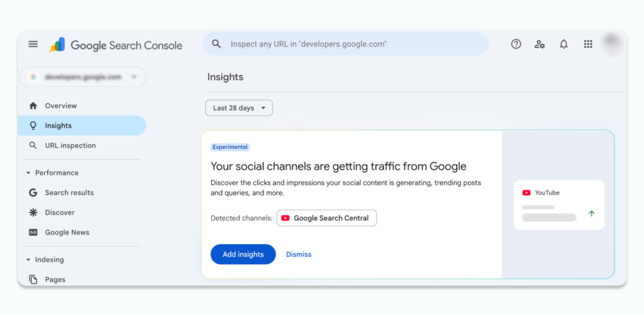This screenshot has height=315, width=644.
Task: Click the Google Search Central channel chip
Action: pos(326,218)
